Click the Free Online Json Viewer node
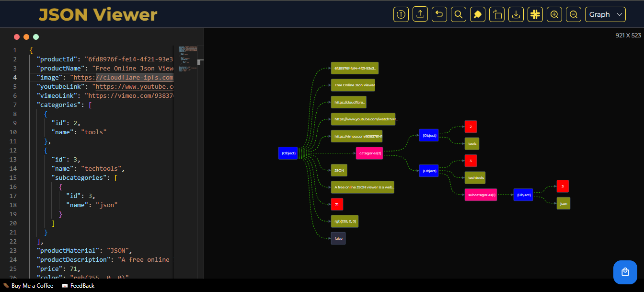Image resolution: width=644 pixels, height=292 pixels. coord(353,85)
